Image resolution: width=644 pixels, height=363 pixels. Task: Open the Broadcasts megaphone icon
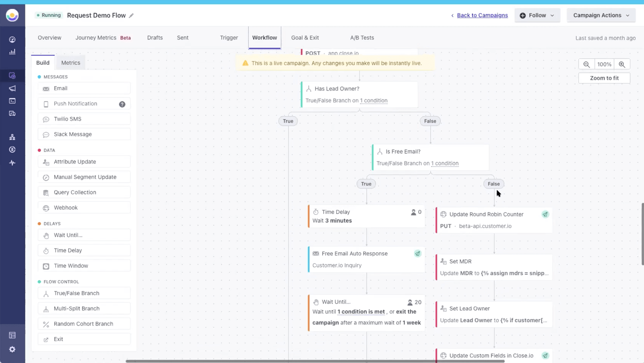pyautogui.click(x=12, y=88)
